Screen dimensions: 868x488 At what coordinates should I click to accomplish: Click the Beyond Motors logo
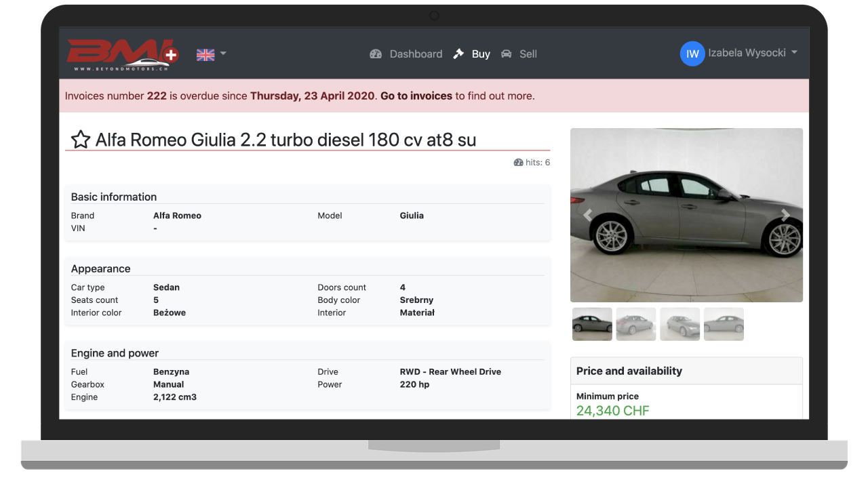[x=122, y=53]
